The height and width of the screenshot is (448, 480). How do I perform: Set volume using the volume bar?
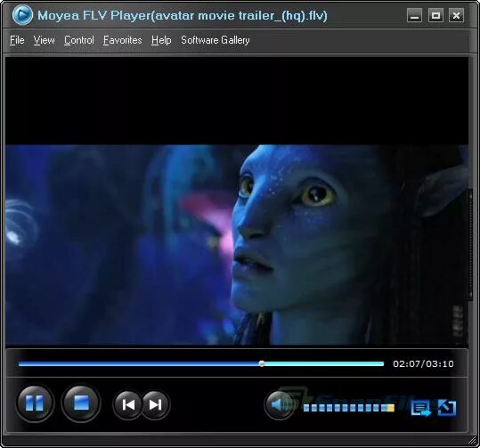coord(349,408)
